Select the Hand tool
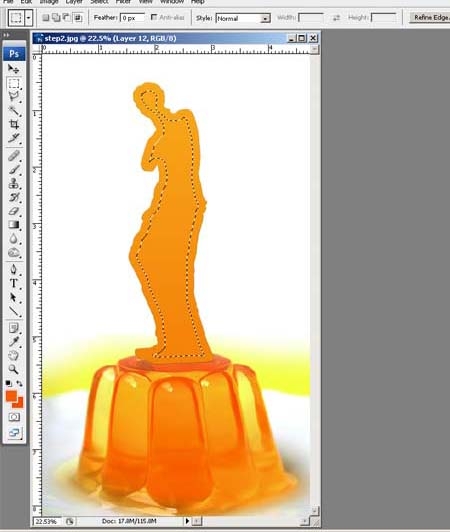Viewport: 450px width, 532px height. (x=14, y=356)
